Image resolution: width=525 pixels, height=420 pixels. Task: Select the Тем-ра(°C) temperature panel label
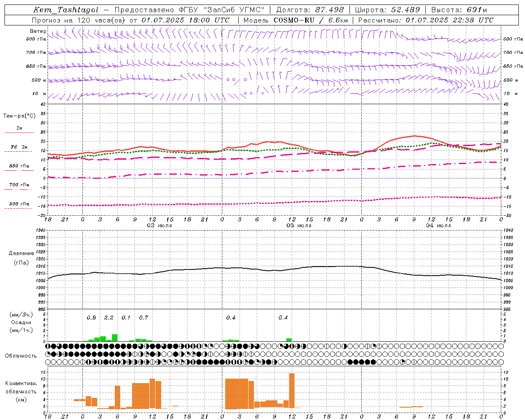19,116
